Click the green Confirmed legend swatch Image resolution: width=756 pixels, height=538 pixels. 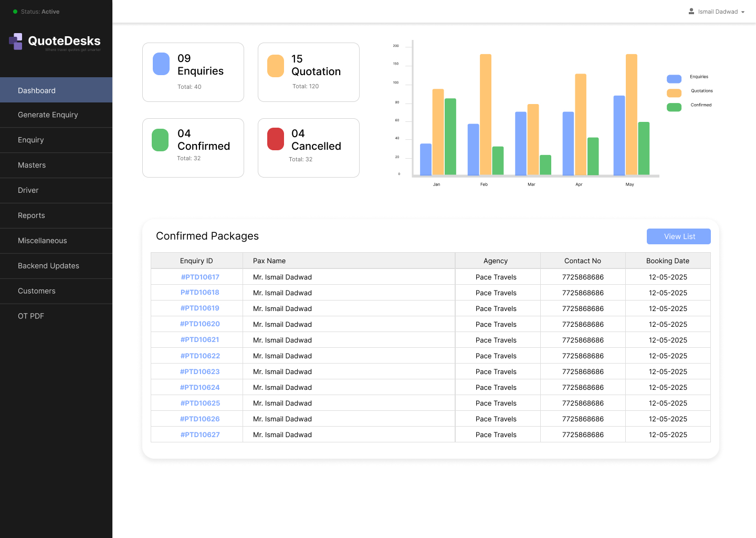[674, 107]
